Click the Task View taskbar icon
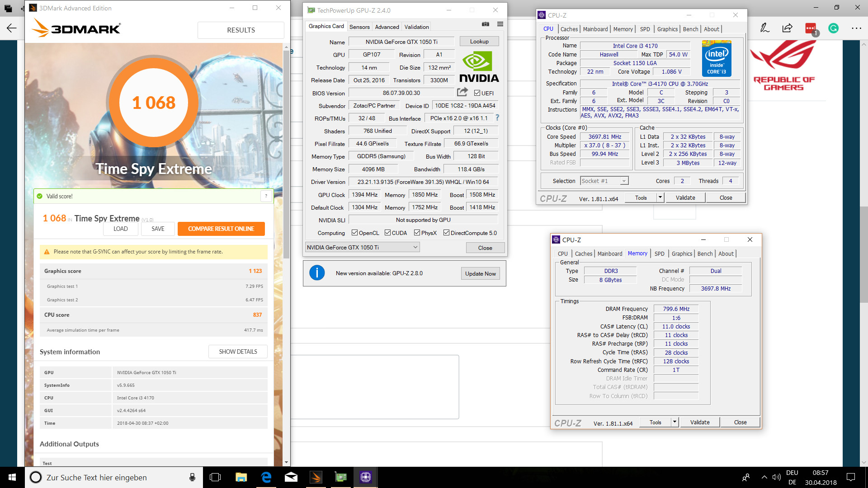868x488 pixels. (215, 477)
